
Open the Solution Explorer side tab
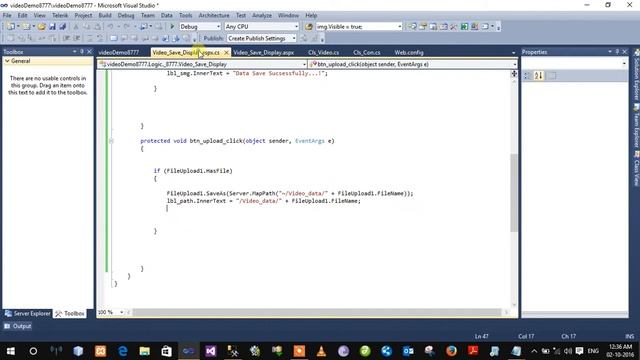[636, 76]
